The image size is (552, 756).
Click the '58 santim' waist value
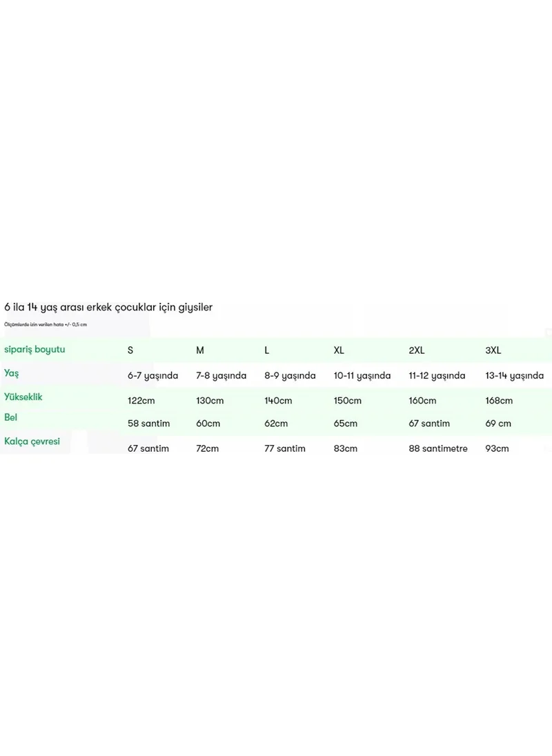pyautogui.click(x=148, y=424)
